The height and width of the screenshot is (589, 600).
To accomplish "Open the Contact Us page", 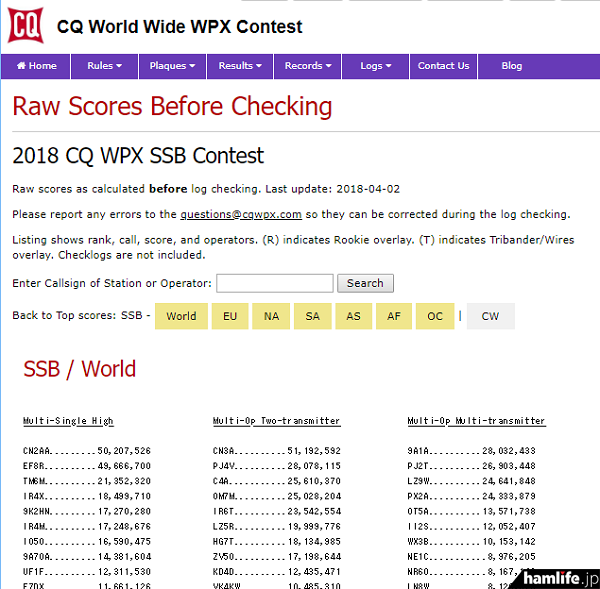I will coord(443,66).
